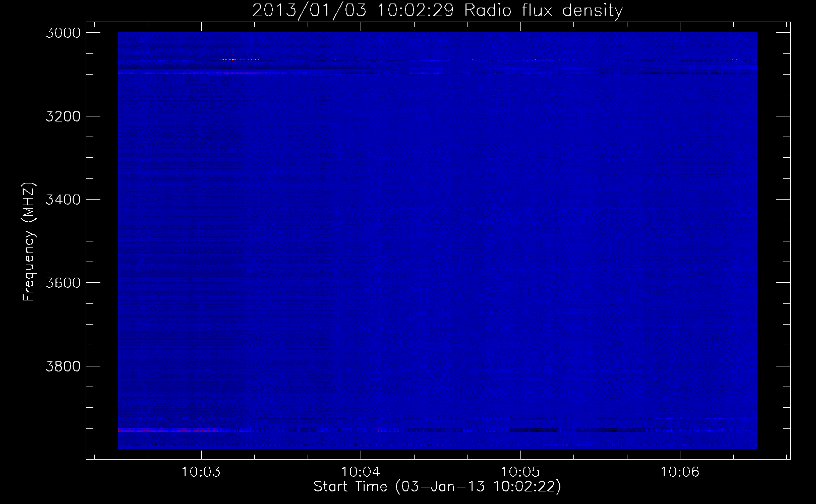Click the '10:04' time axis label
The width and height of the screenshot is (816, 504).
coord(361,472)
